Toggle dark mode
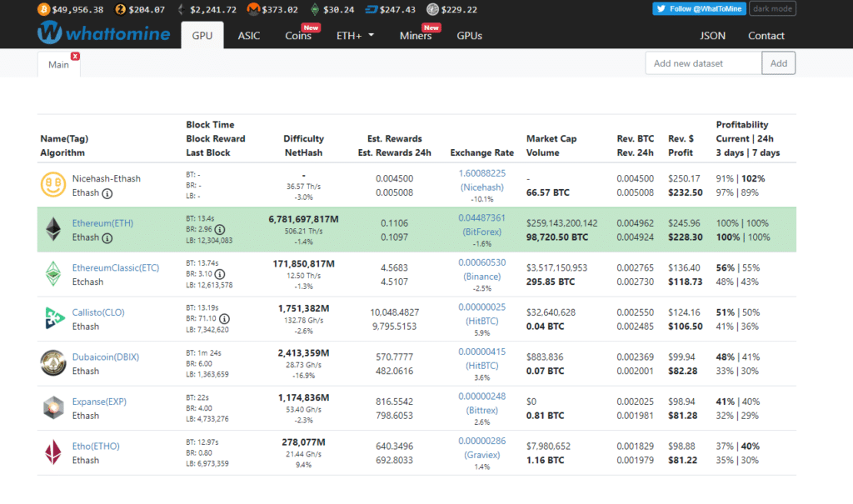Image resolution: width=853 pixels, height=504 pixels. click(x=772, y=8)
